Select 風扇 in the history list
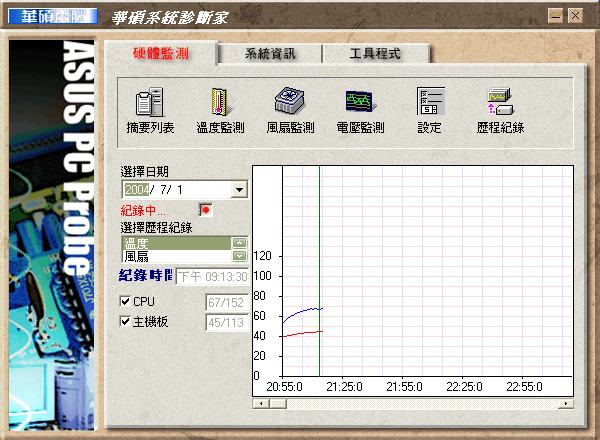The width and height of the screenshot is (600, 440). coord(177,256)
